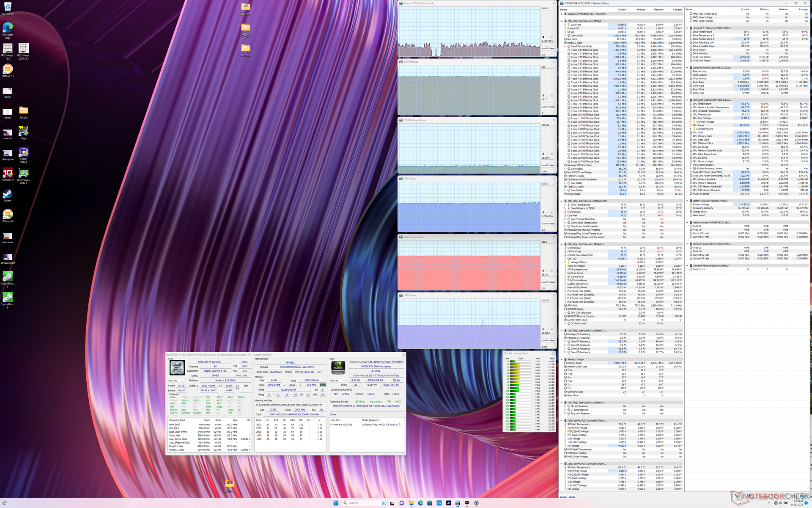Open the Fraps desktop icon

(23, 131)
